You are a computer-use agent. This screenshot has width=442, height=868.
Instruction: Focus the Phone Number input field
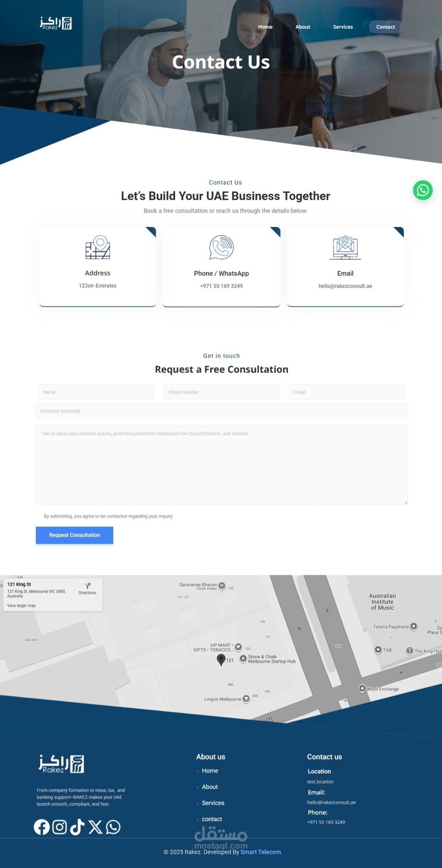coord(221,392)
